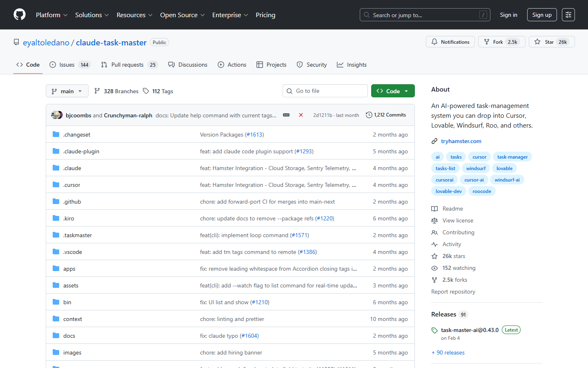
Task: Fork the repository
Action: (x=501, y=42)
